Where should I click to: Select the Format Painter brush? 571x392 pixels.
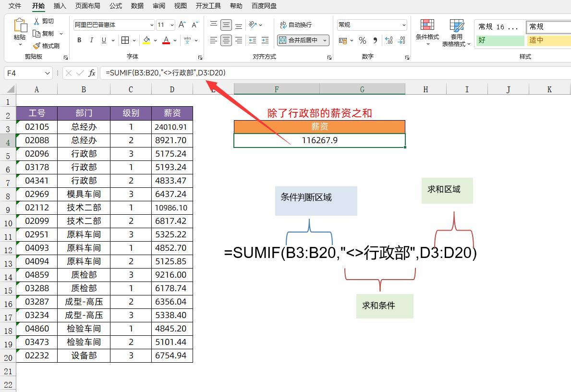coord(36,46)
